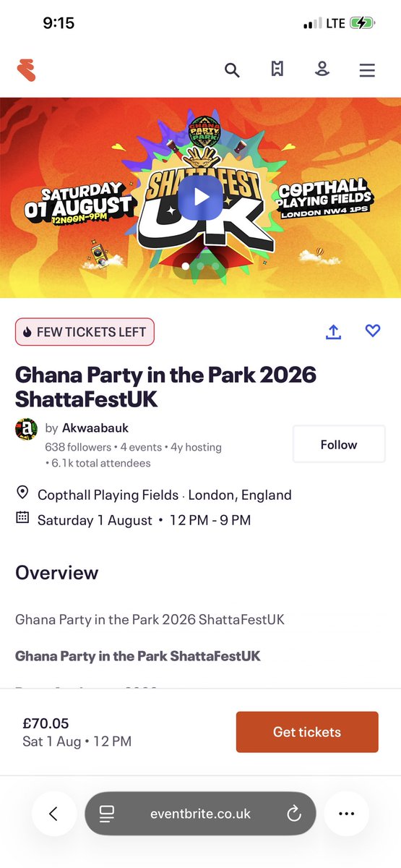This screenshot has height=868, width=401.
Task: Play the ShattaFest UK promo video
Action: click(201, 197)
